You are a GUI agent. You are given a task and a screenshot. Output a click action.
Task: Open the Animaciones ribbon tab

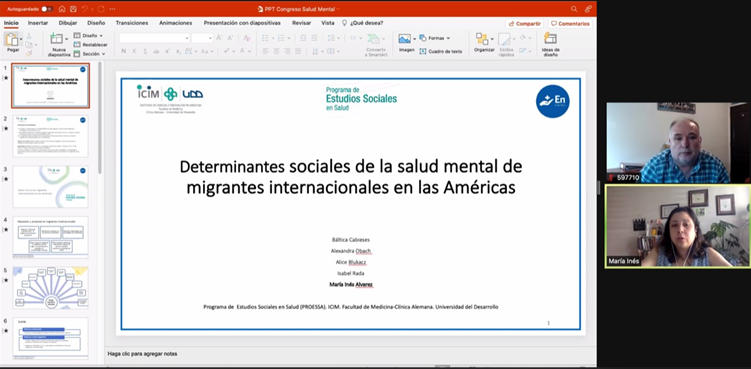176,23
